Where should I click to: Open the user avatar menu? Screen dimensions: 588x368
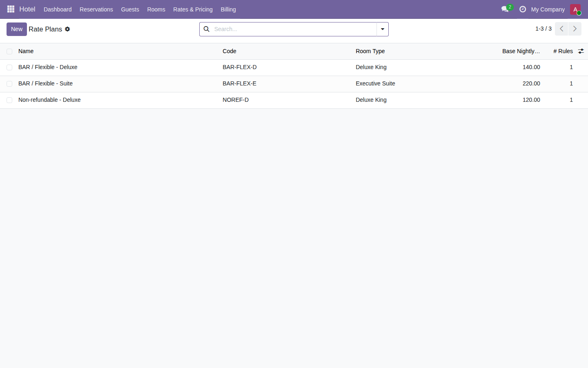pos(575,9)
